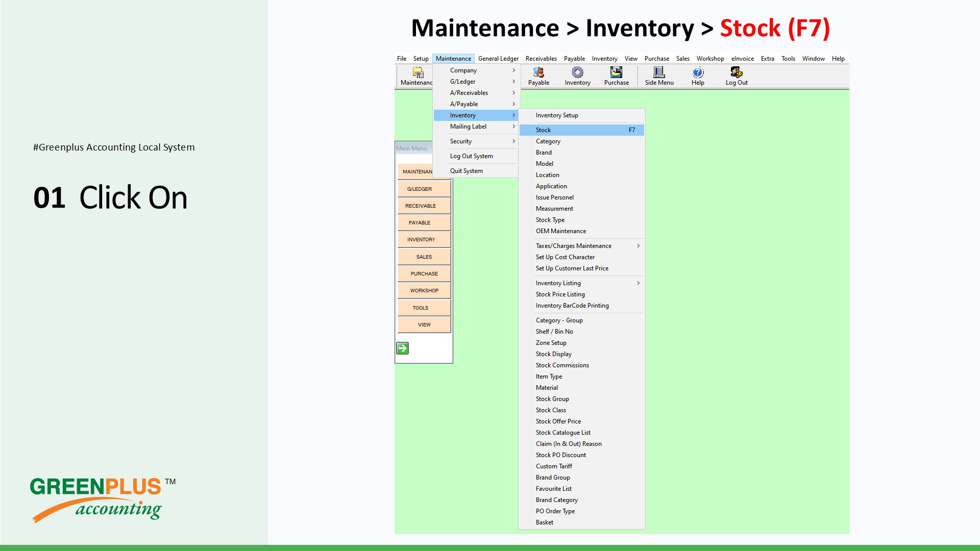Screen dimensions: 980x551
Task: Click the SALES main menu button
Action: point(424,257)
